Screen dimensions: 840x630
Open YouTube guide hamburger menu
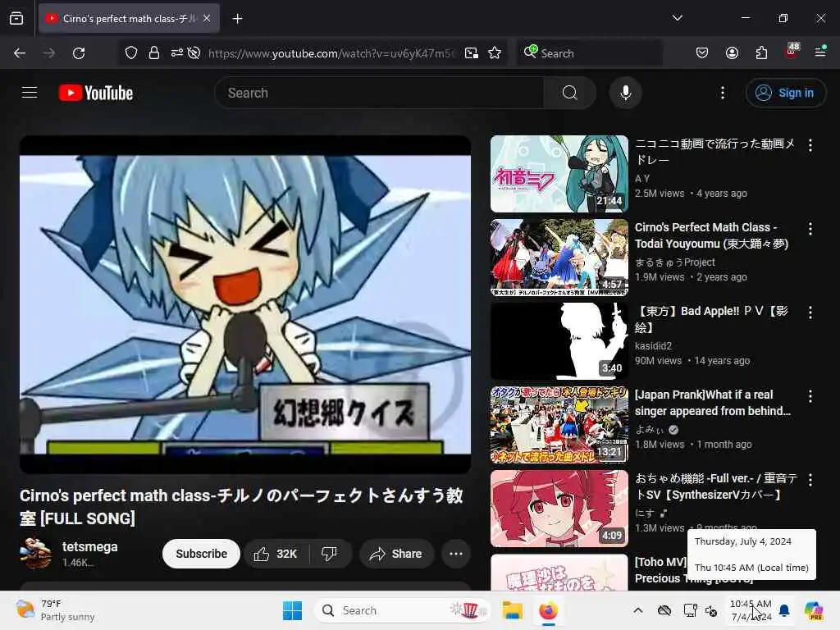(x=30, y=93)
